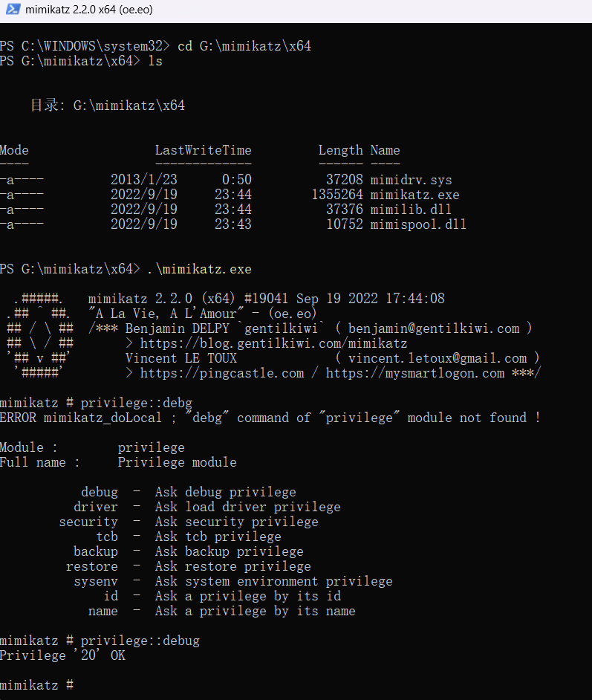This screenshot has height=700, width=592.
Task: Click the 'Name' column header in listing
Action: (385, 150)
